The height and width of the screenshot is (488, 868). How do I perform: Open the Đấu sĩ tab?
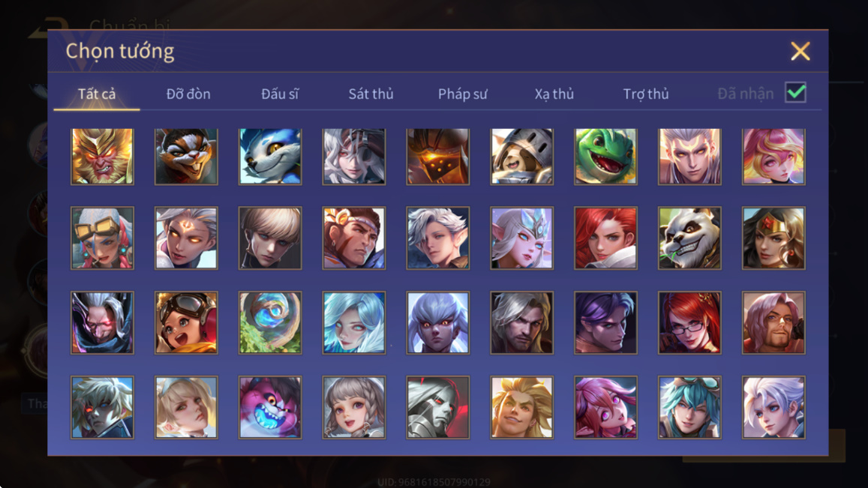coord(280,94)
